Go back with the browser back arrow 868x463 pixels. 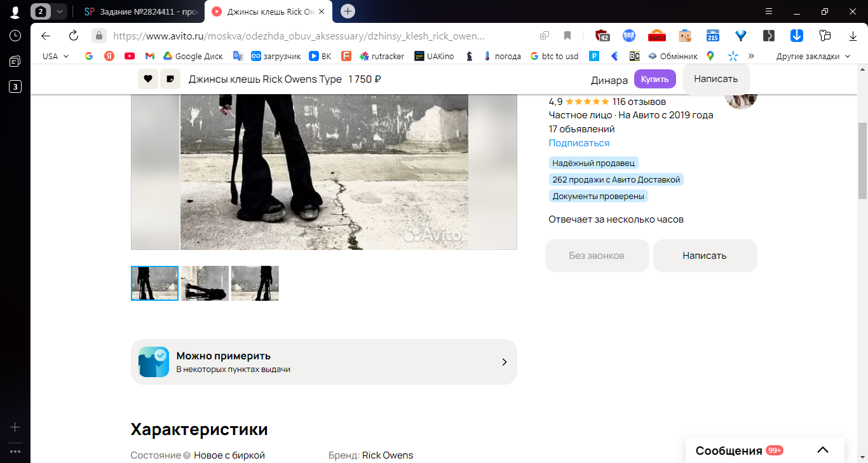point(46,36)
